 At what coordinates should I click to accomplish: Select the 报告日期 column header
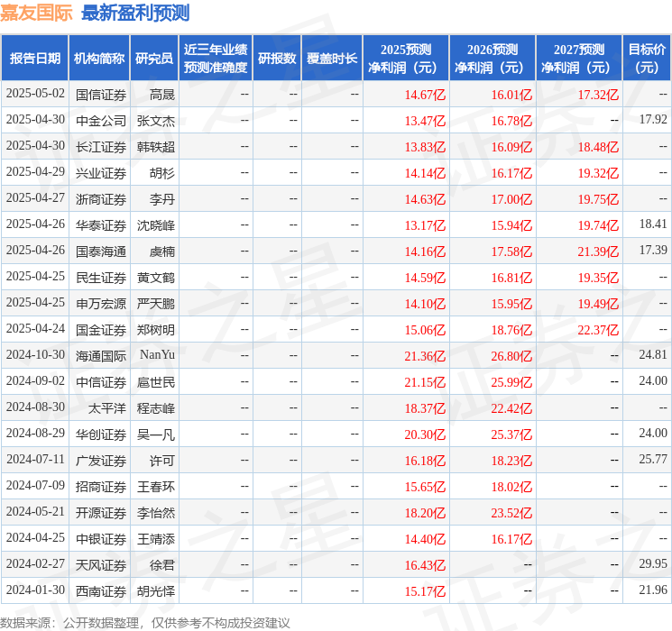pyautogui.click(x=34, y=59)
